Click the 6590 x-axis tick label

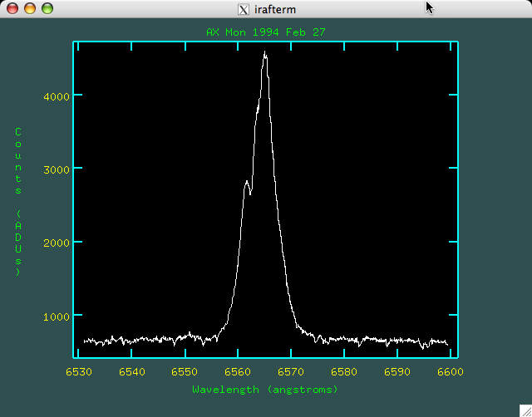click(397, 372)
